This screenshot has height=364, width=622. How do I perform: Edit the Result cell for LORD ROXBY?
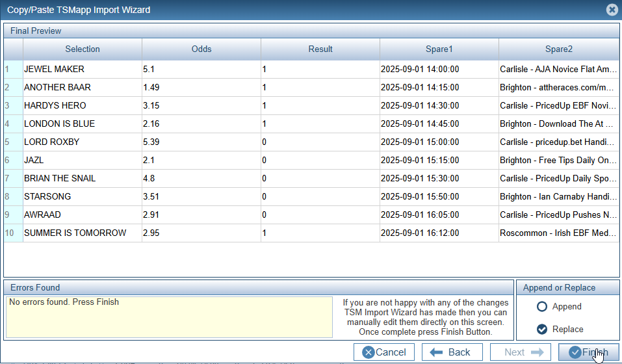[320, 142]
